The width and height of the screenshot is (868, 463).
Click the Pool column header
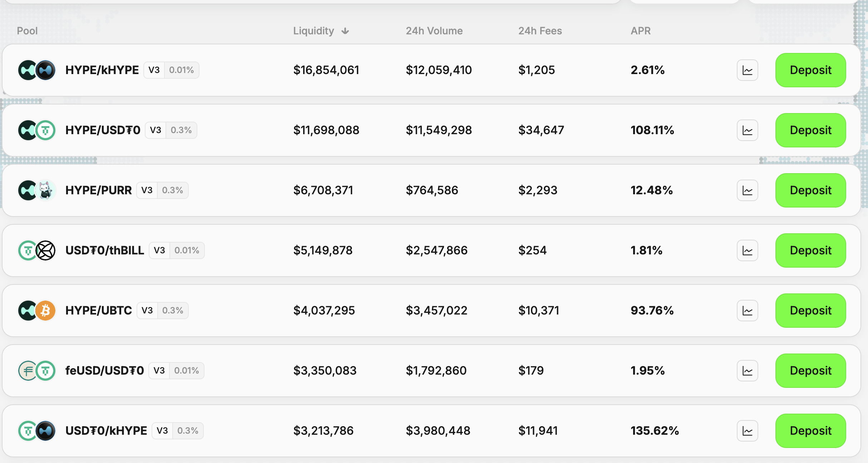point(27,31)
